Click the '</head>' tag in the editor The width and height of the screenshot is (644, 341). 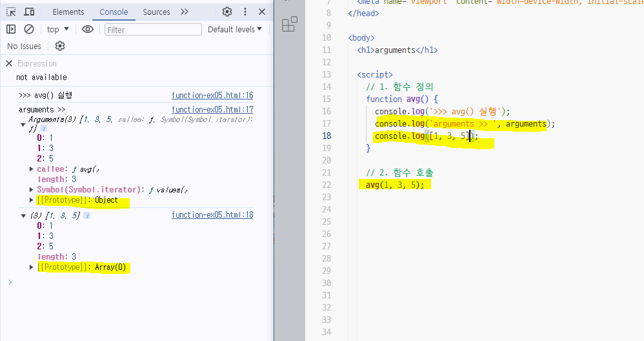(363, 13)
